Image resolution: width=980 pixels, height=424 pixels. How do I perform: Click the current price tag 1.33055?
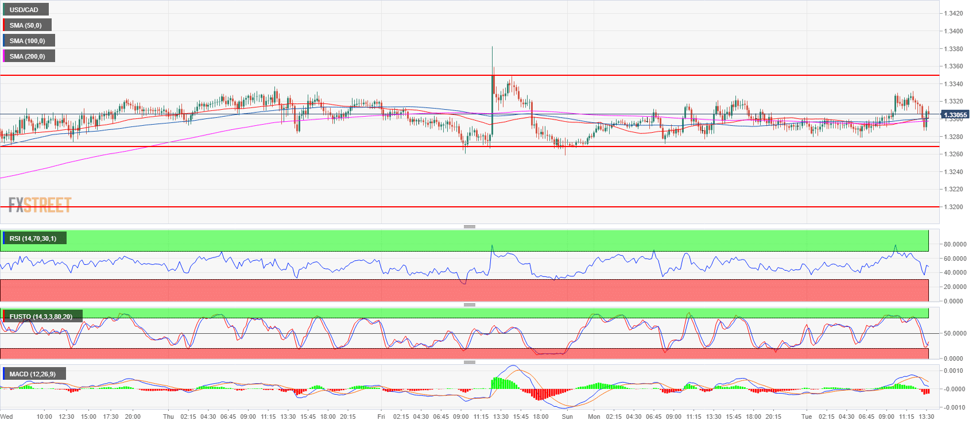(955, 115)
